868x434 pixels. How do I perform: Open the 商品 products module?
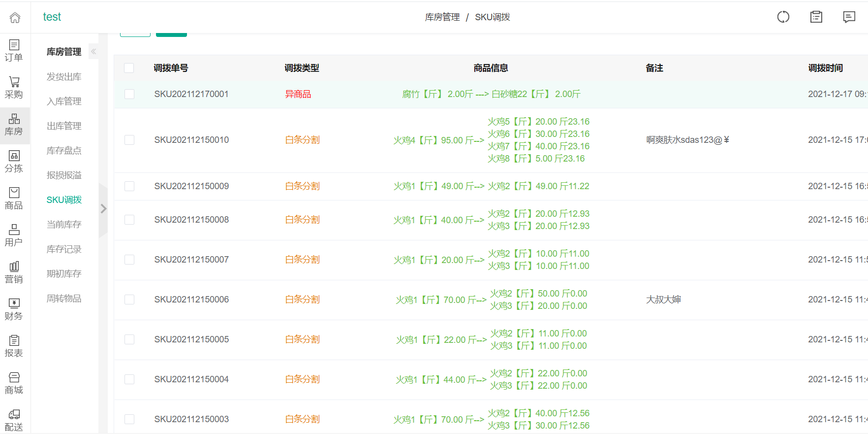click(14, 199)
